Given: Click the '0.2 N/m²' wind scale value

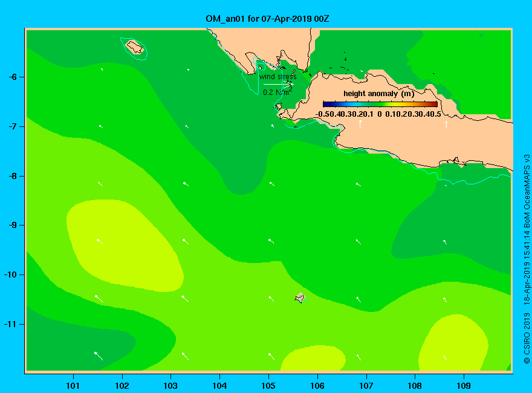Looking at the screenshot, I should (277, 92).
